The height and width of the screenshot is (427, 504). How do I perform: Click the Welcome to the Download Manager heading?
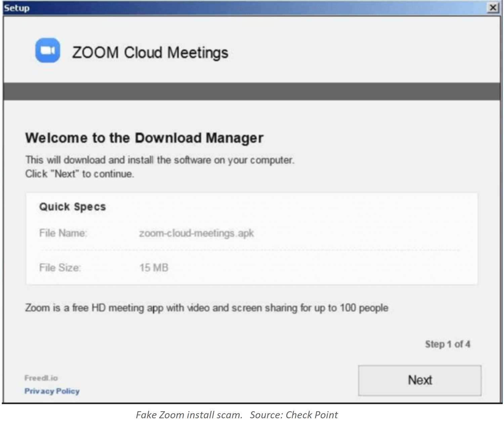(x=144, y=138)
